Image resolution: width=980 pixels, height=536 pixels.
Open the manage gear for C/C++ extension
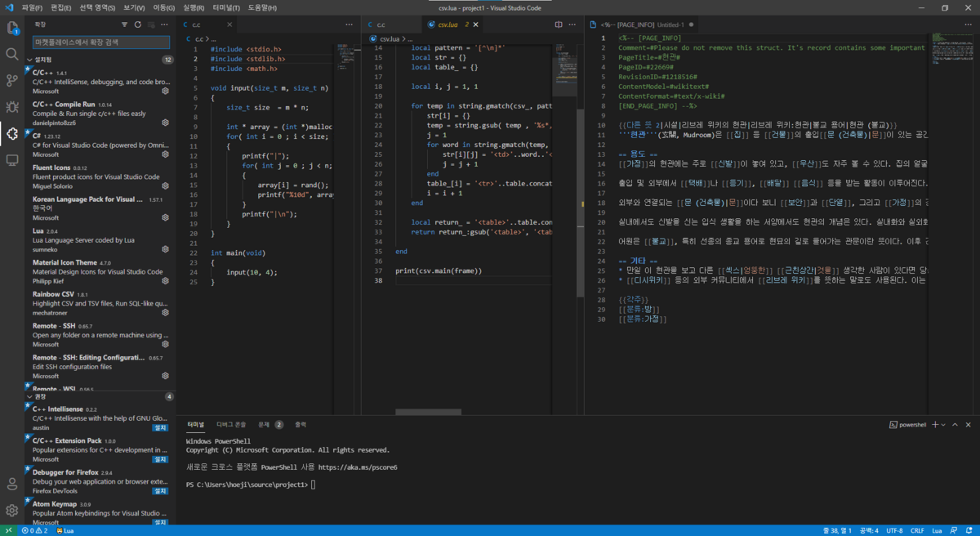pos(166,92)
